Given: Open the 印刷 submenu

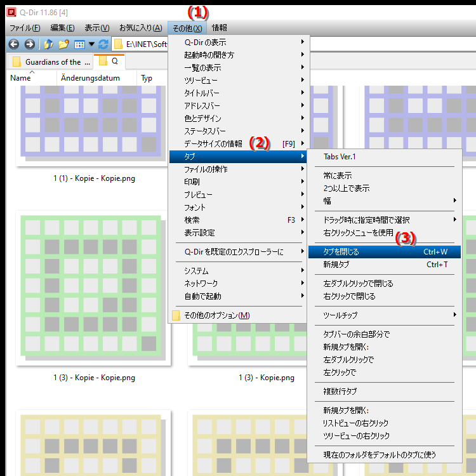Looking at the screenshot, I should [x=238, y=182].
